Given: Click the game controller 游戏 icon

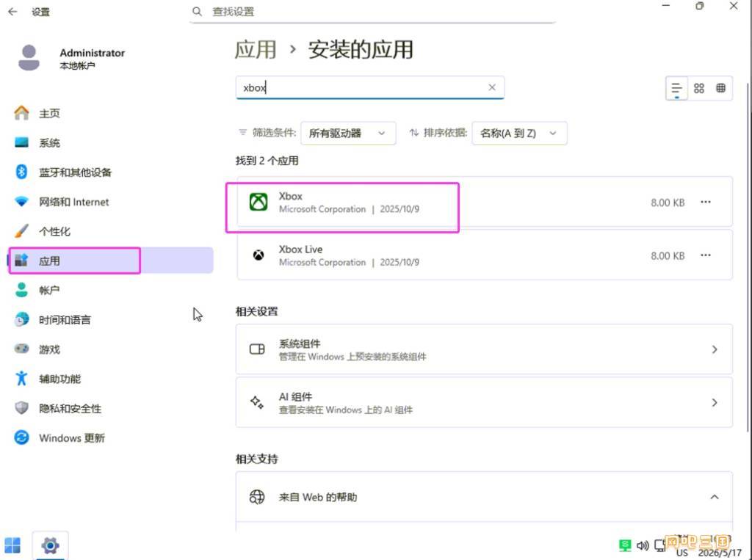Looking at the screenshot, I should (x=21, y=349).
